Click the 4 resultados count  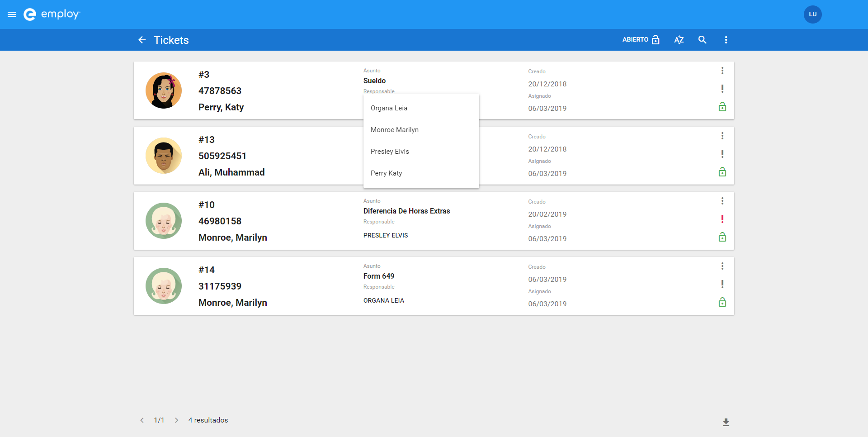pos(208,420)
